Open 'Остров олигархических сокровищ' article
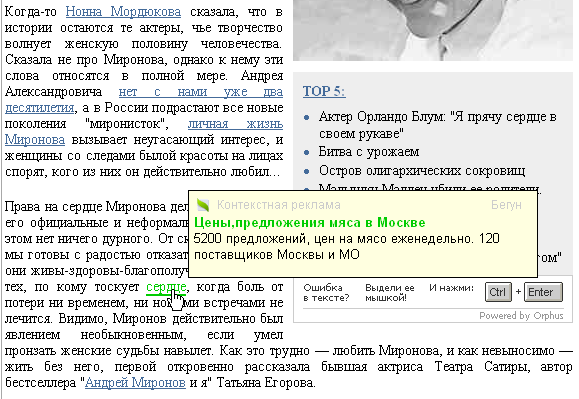Viewport: 579px width, 399px height. pos(422,171)
